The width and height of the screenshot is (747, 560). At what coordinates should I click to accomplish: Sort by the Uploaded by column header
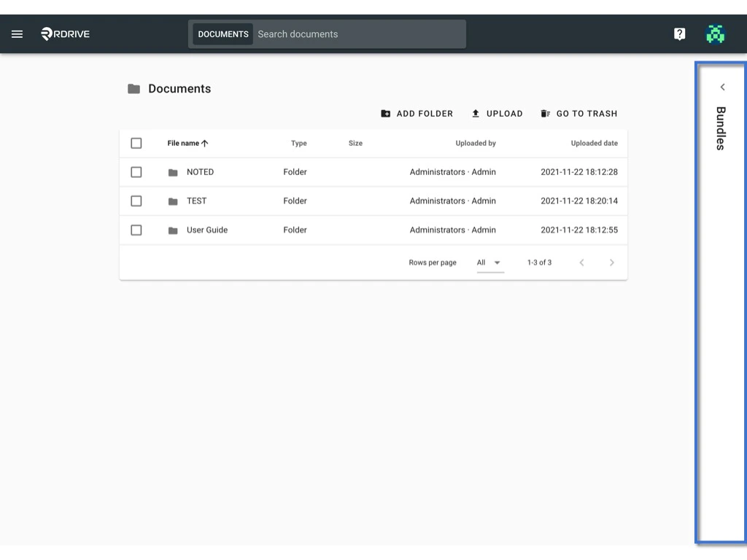476,144
